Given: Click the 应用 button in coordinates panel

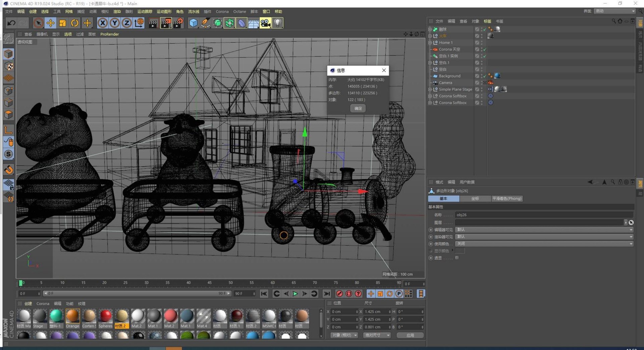Looking at the screenshot, I should point(410,335).
